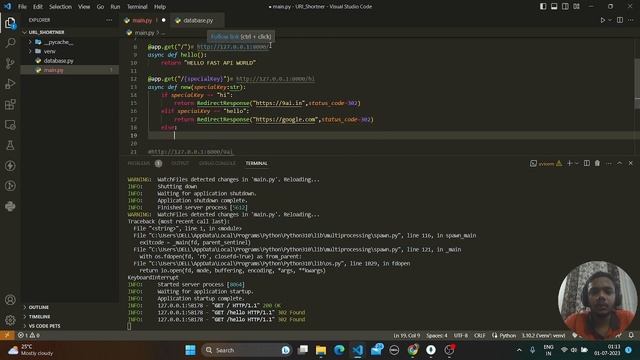Open the Accounts menu icon
The image size is (640, 360).
(10, 300)
